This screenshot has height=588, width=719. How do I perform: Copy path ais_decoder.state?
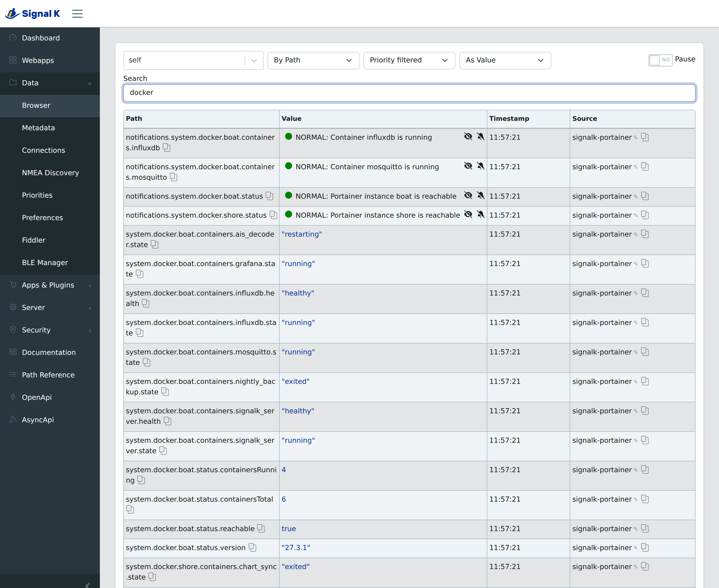pyautogui.click(x=155, y=245)
